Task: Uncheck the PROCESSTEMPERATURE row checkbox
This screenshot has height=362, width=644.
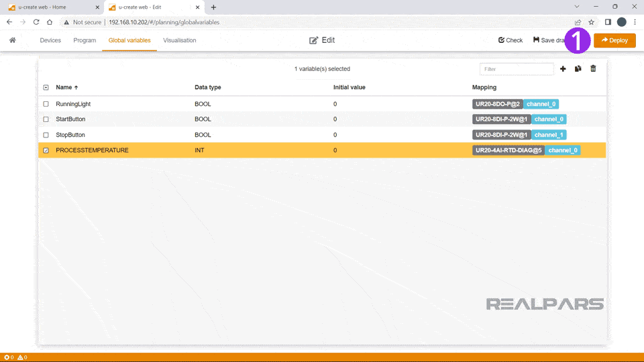Action: pos(46,151)
